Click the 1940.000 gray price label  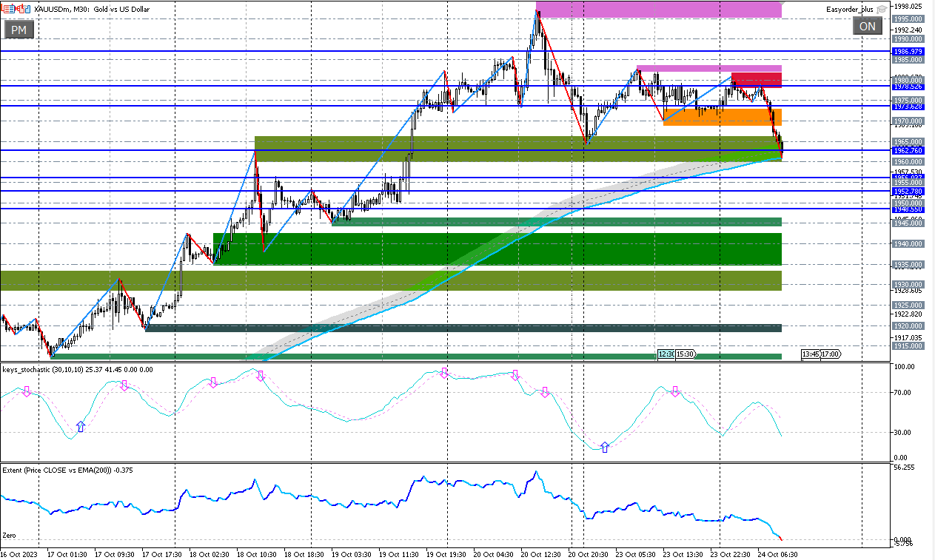908,244
